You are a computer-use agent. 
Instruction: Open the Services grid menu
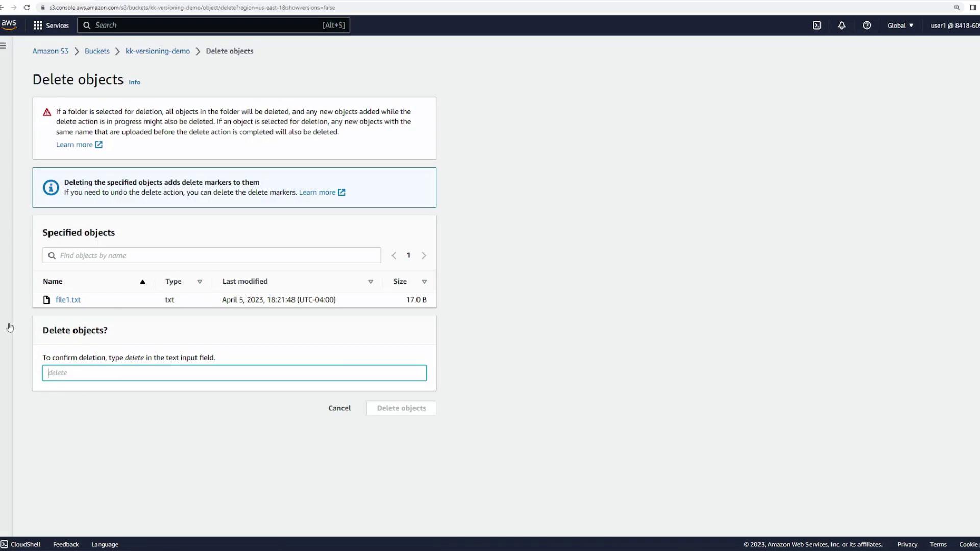click(x=51, y=26)
